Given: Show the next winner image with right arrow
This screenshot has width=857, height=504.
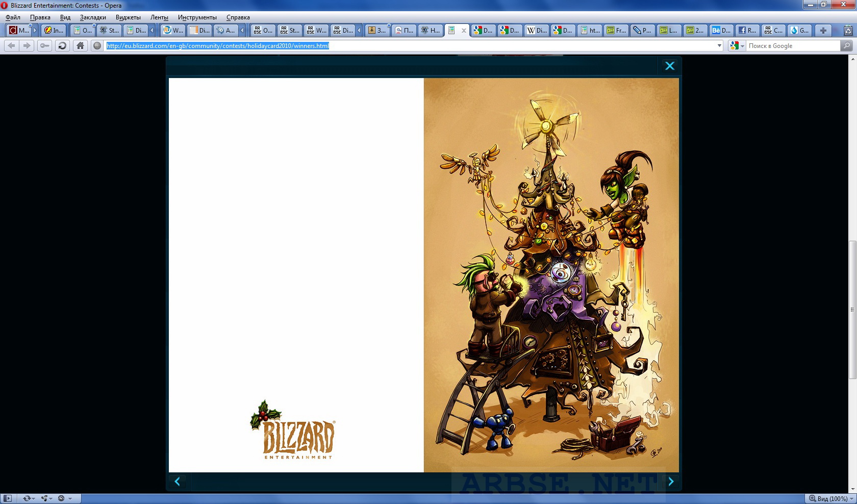Looking at the screenshot, I should point(671,482).
